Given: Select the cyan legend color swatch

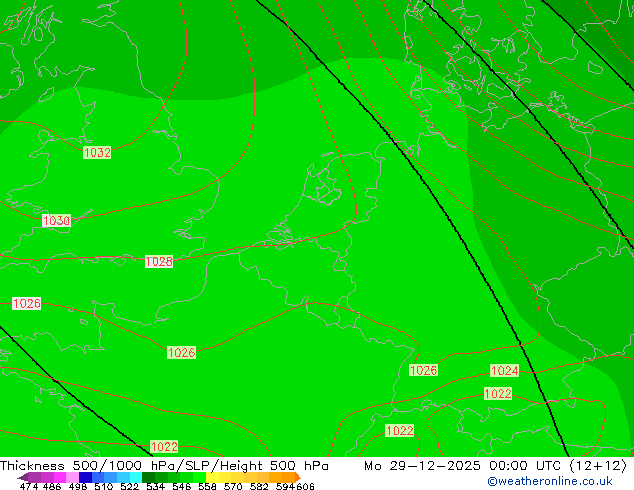Looking at the screenshot, I should tap(136, 477).
